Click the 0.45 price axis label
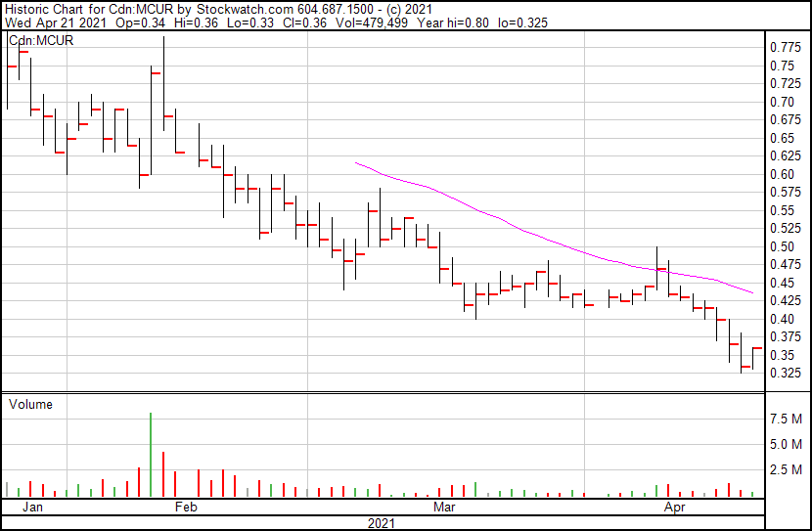The width and height of the screenshot is (812, 531). 782,283
